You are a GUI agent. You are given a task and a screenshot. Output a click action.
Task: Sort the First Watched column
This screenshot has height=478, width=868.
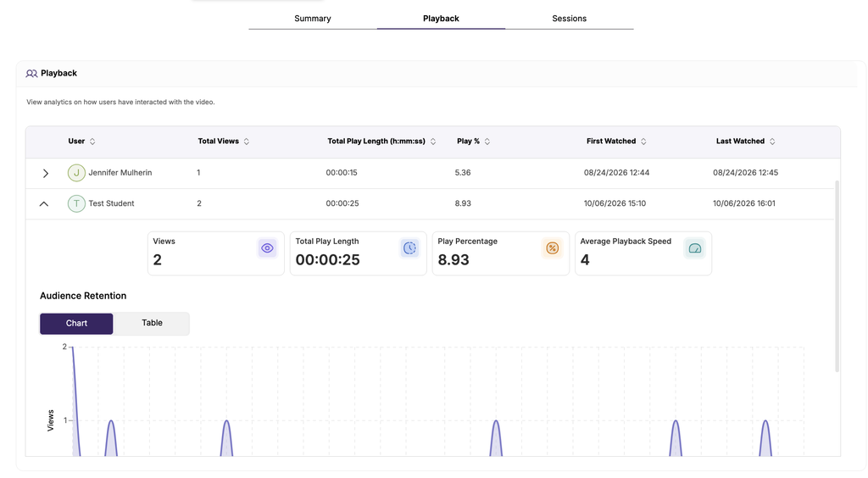(643, 142)
